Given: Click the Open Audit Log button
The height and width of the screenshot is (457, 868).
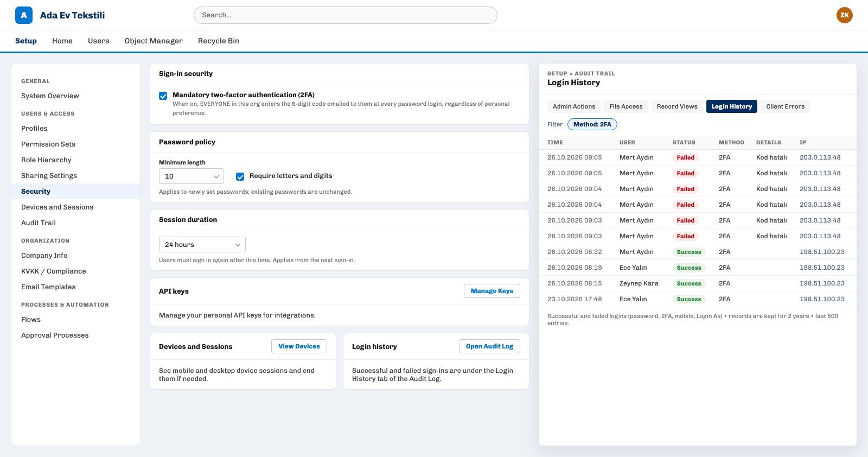Looking at the screenshot, I should tap(489, 346).
